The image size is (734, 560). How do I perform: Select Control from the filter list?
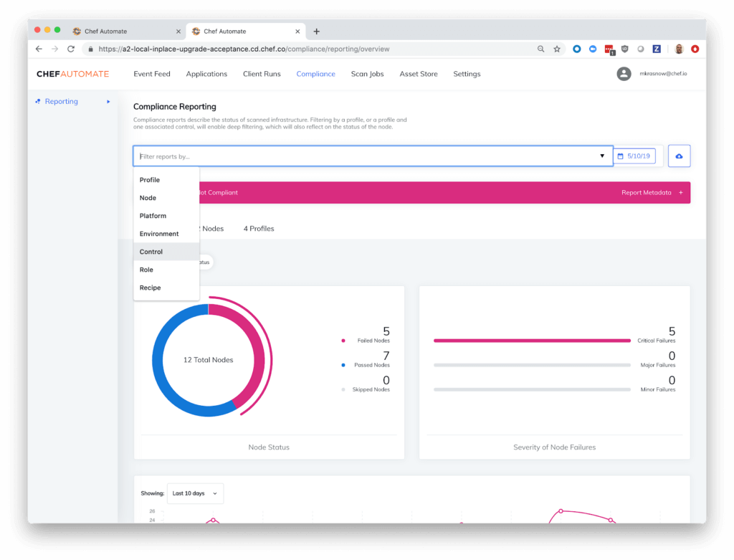coord(151,252)
